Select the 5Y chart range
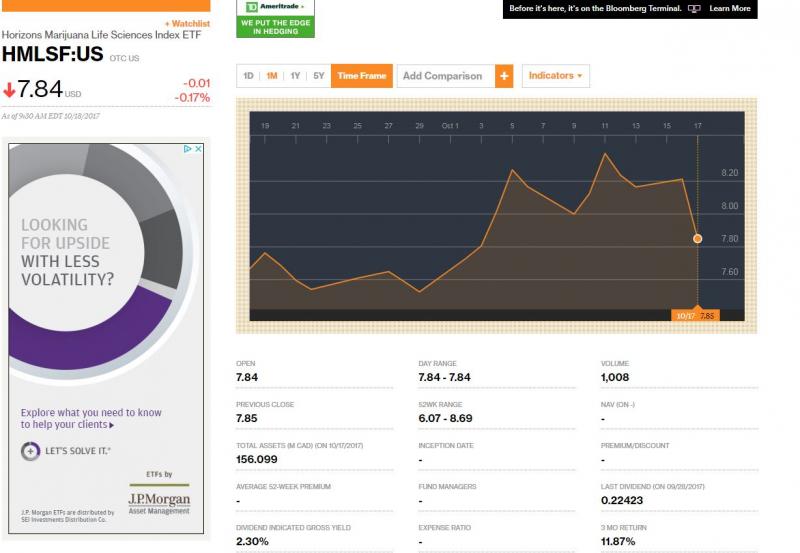 click(318, 76)
